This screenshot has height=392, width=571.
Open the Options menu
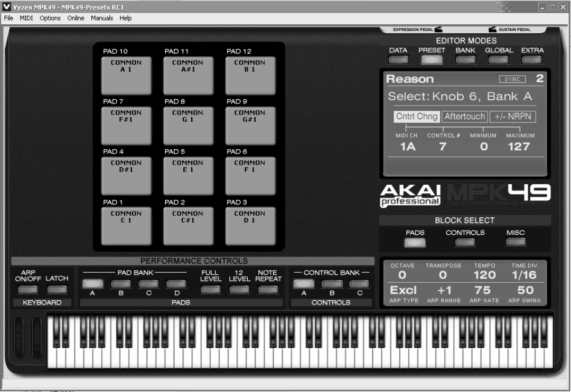(50, 18)
